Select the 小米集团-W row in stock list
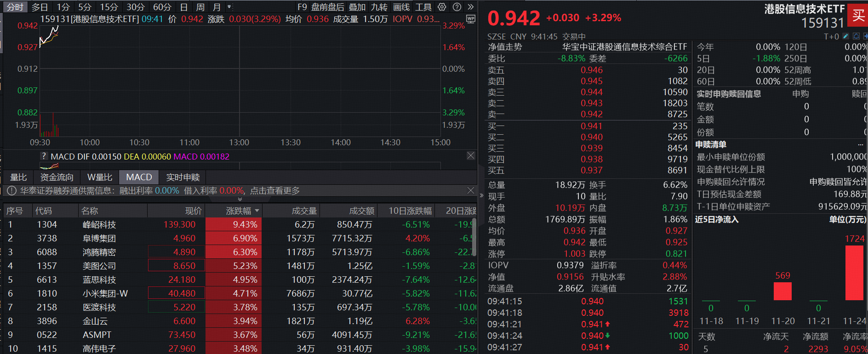This screenshot has height=354, width=868. tap(105, 293)
